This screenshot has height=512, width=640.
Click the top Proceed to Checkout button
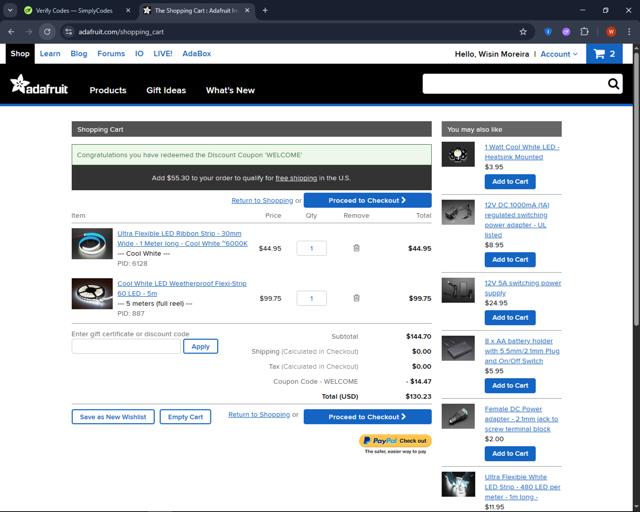367,200
